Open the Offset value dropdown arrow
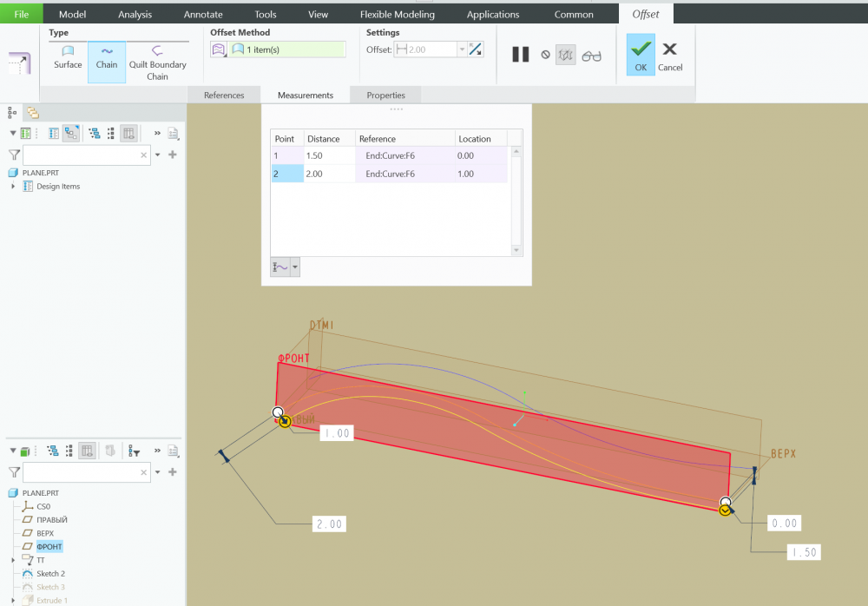 pyautogui.click(x=463, y=49)
